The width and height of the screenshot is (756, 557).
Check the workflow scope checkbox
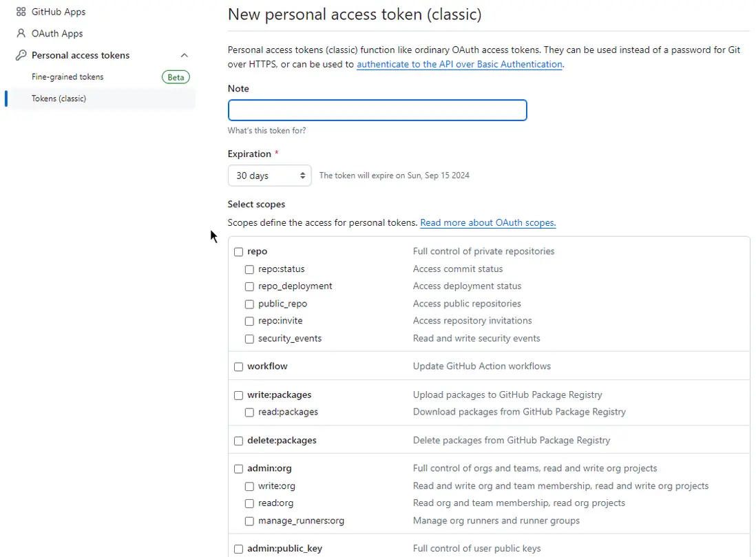[x=238, y=366]
